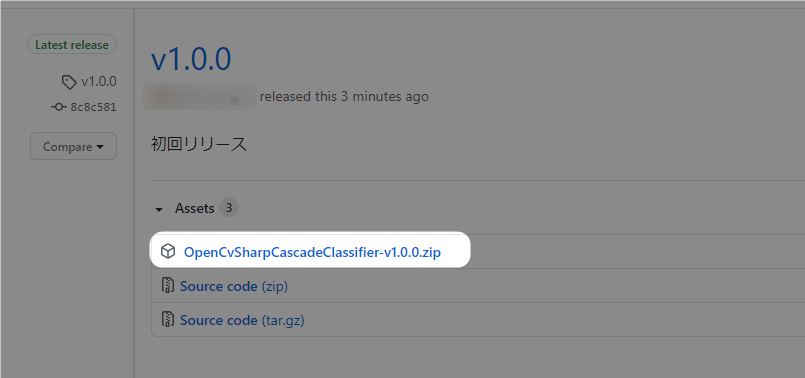Download Source code (zip)
805x378 pixels.
(234, 286)
